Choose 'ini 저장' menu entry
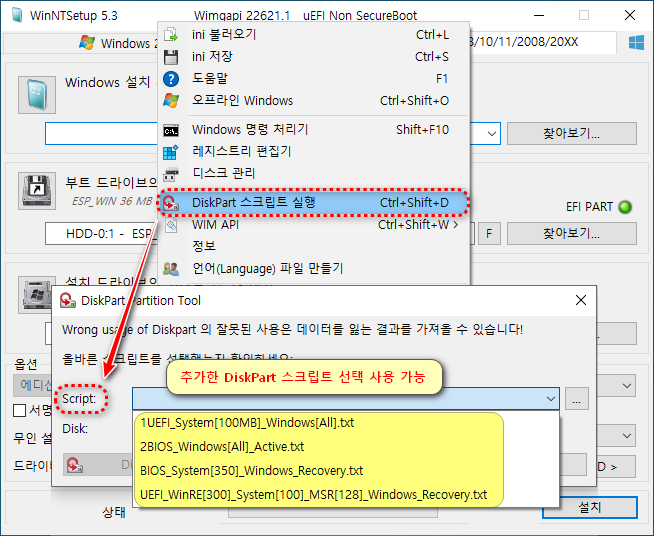654x536 pixels. 314,56
